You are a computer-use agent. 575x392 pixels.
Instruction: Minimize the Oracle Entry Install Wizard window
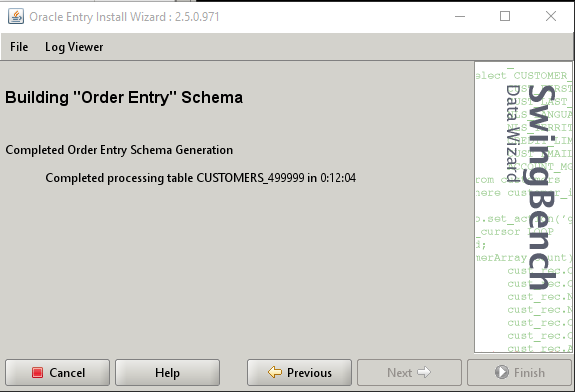point(460,17)
